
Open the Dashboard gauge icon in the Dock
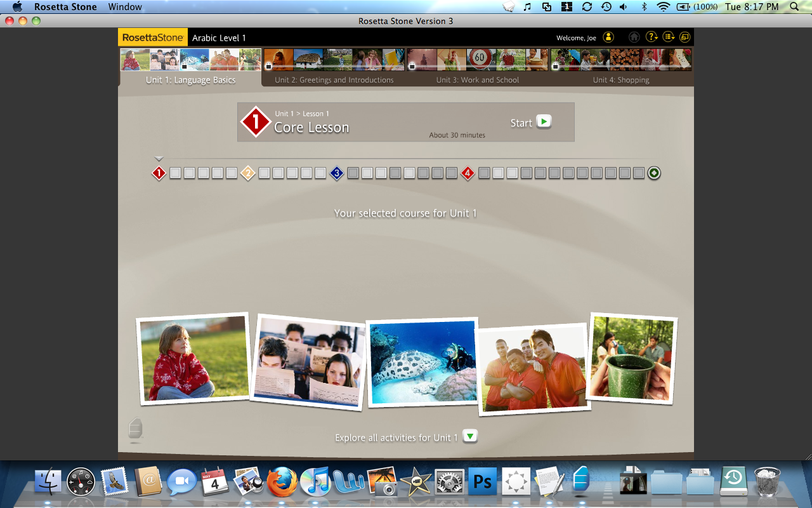[x=81, y=482]
